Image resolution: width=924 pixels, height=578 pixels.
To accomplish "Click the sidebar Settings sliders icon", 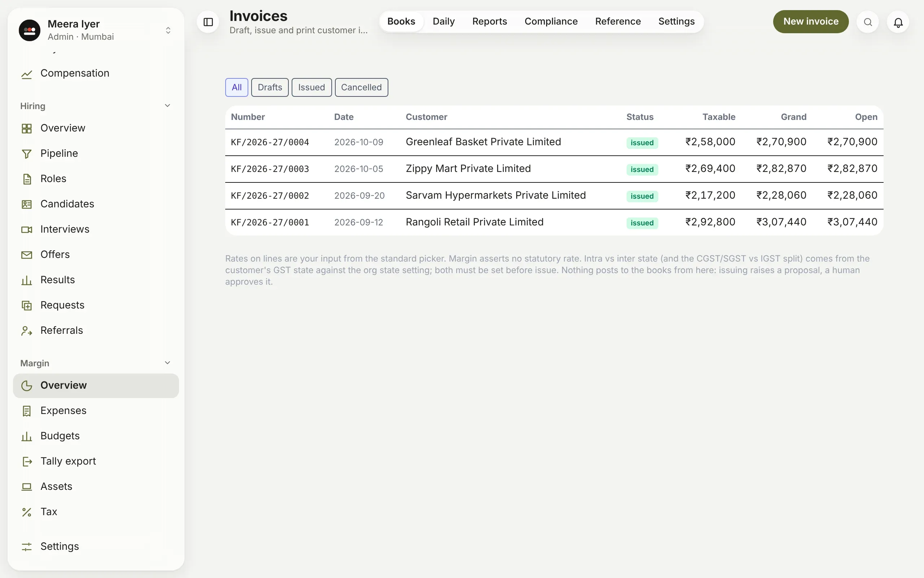I will click(27, 547).
